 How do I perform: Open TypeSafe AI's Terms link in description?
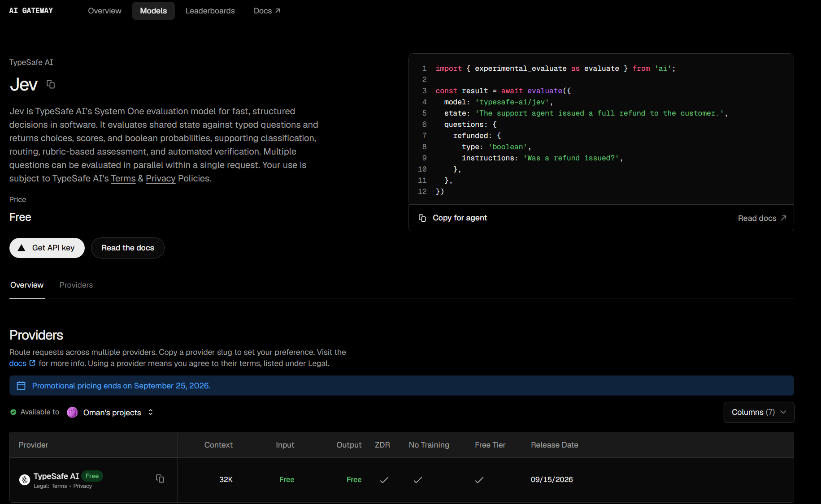coord(123,178)
